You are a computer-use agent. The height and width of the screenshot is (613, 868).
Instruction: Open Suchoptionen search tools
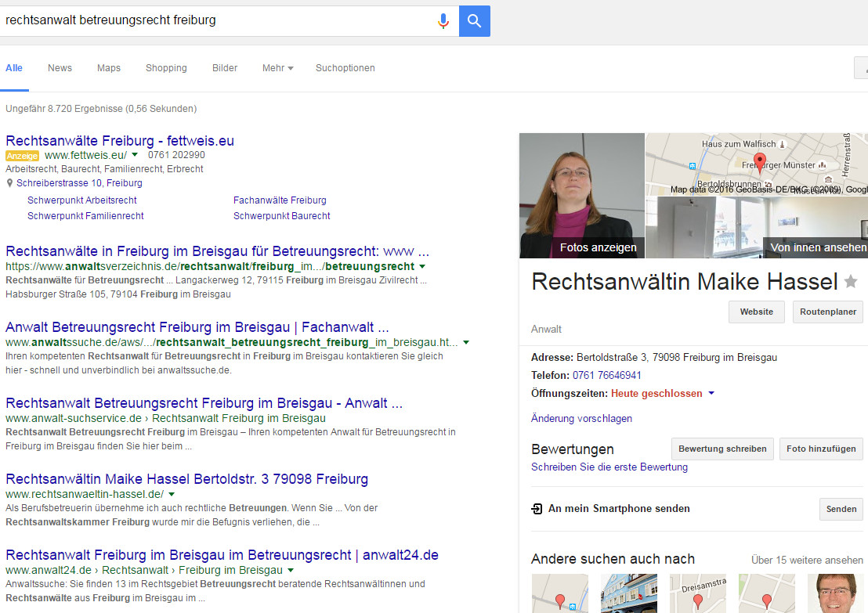(345, 68)
